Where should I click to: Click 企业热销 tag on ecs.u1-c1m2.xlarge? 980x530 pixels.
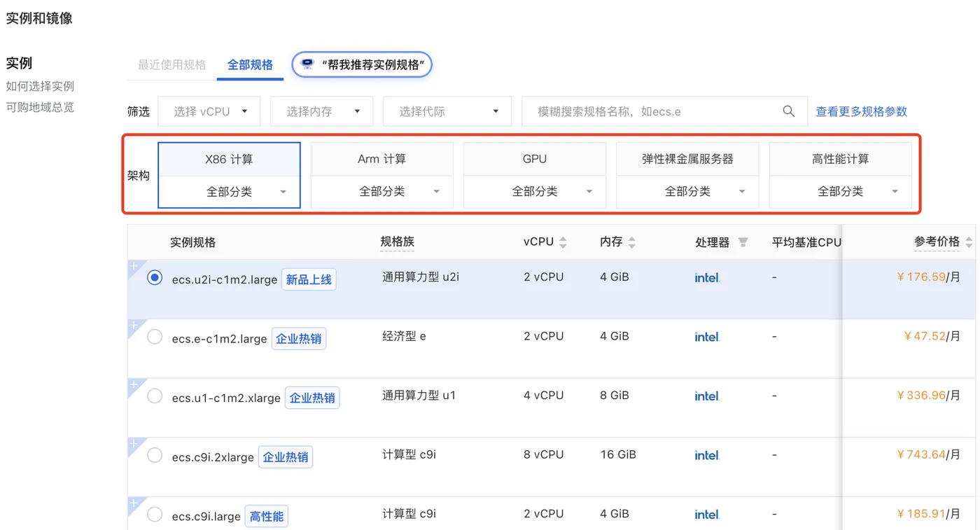tap(312, 398)
